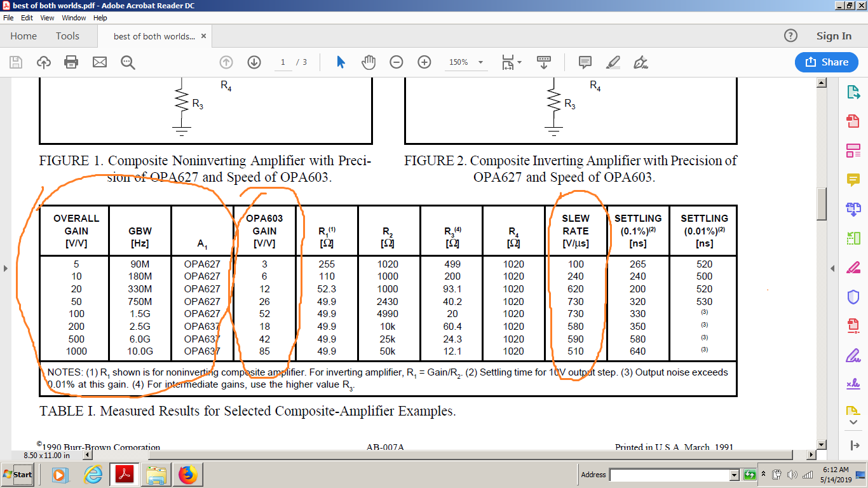Open the Window menu
Viewport: 868px width, 488px height.
(x=74, y=18)
